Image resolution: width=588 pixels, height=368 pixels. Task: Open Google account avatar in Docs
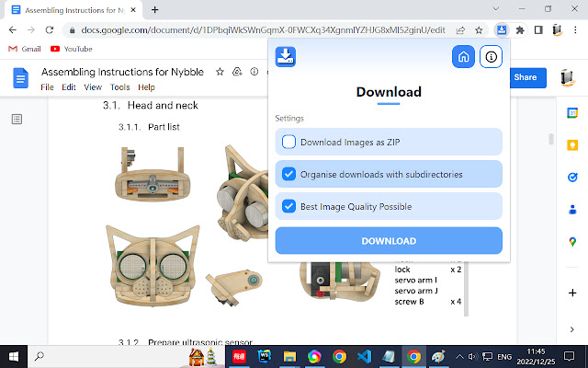click(568, 78)
